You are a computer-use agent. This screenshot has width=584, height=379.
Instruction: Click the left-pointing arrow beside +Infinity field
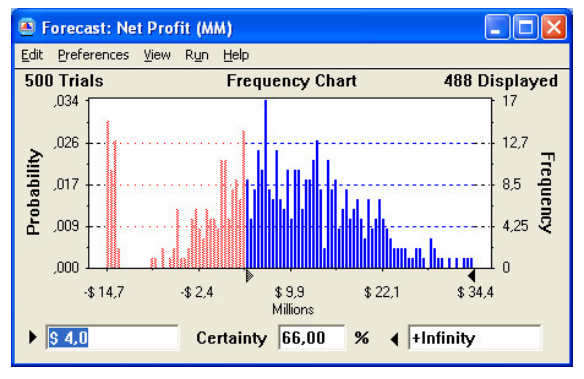[394, 339]
